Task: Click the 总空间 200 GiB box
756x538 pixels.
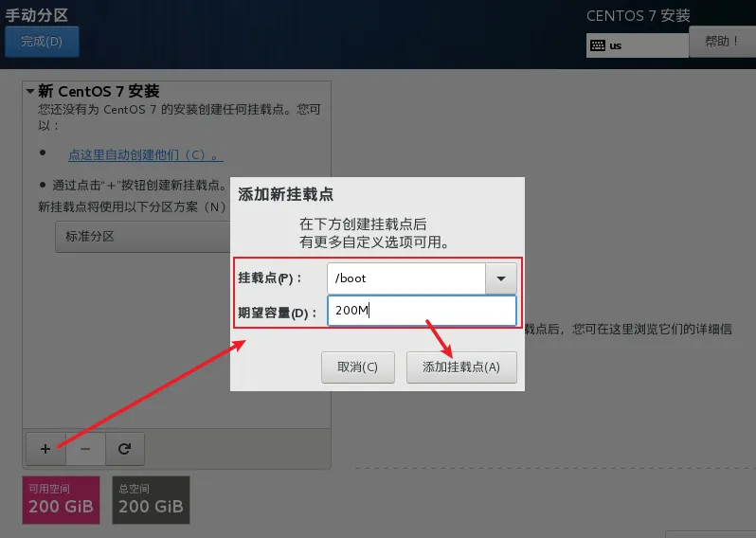Action: coord(151,500)
